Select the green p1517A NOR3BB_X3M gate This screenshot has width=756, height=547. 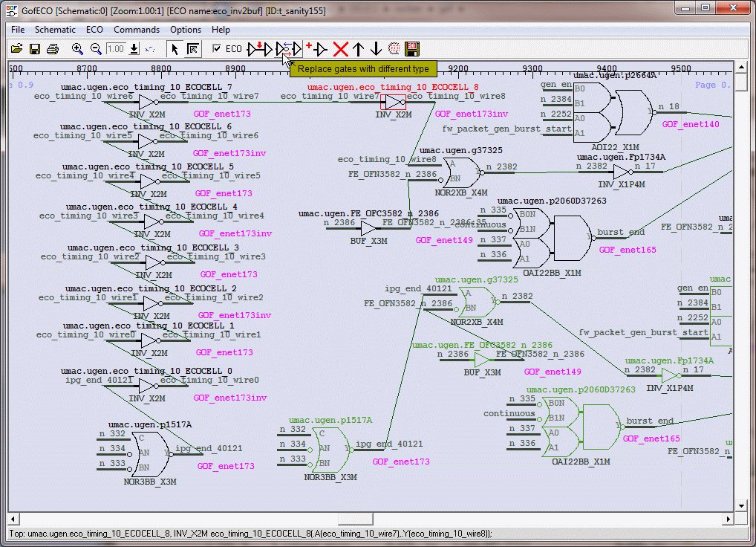click(x=331, y=450)
